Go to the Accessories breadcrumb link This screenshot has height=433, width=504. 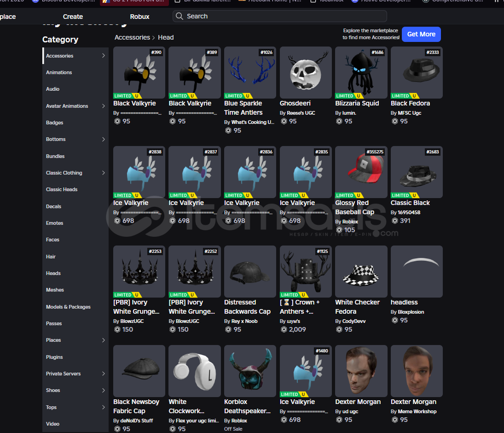coord(132,37)
